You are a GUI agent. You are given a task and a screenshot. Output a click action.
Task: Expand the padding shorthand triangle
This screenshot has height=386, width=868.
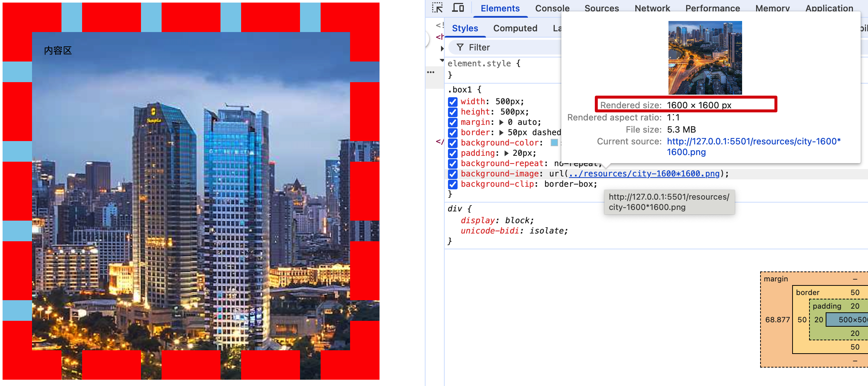[507, 153]
